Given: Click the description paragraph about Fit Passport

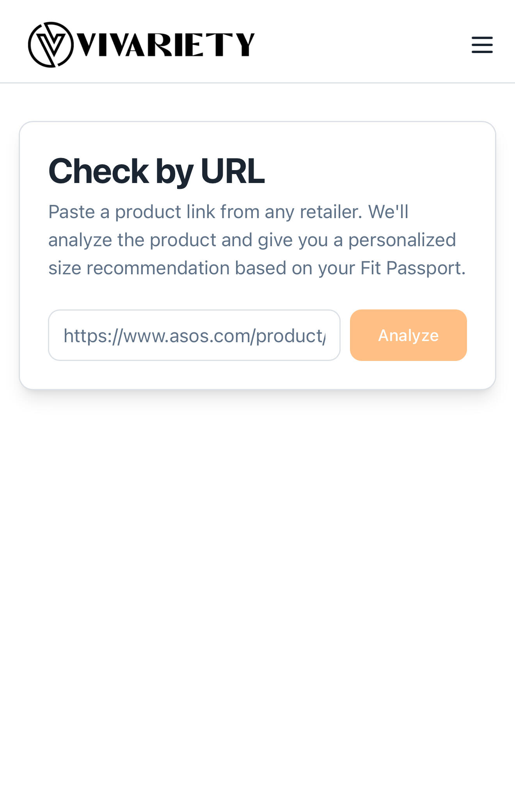Looking at the screenshot, I should [x=257, y=240].
